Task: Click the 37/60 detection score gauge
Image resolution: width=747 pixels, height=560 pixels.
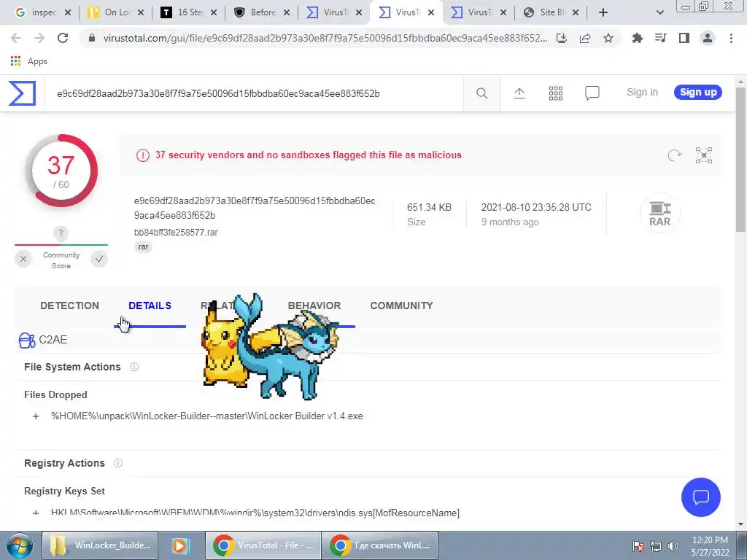Action: [x=61, y=171]
